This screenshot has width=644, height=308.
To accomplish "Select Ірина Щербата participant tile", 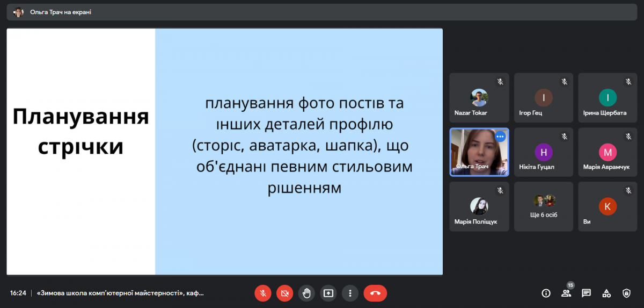I will 608,98.
